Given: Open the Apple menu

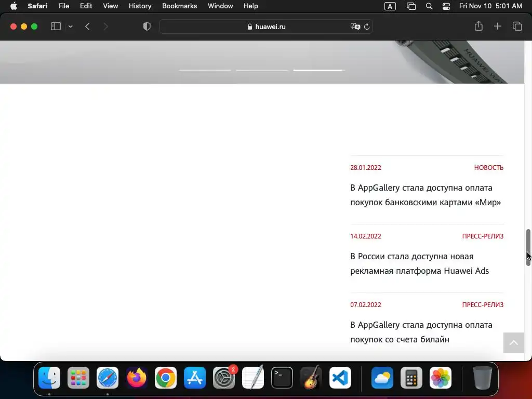Looking at the screenshot, I should 14,6.
